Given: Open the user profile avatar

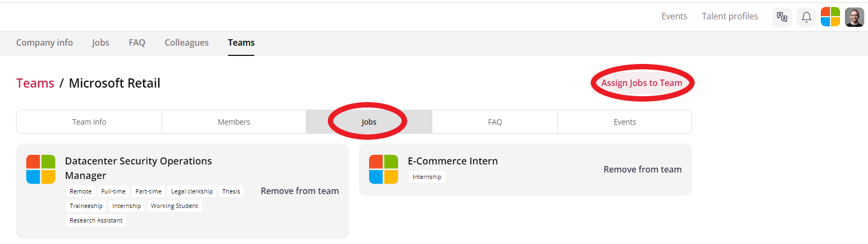Looking at the screenshot, I should pyautogui.click(x=854, y=17).
